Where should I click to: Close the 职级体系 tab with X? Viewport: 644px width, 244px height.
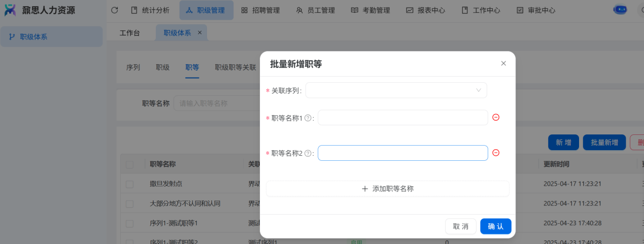pyautogui.click(x=199, y=32)
